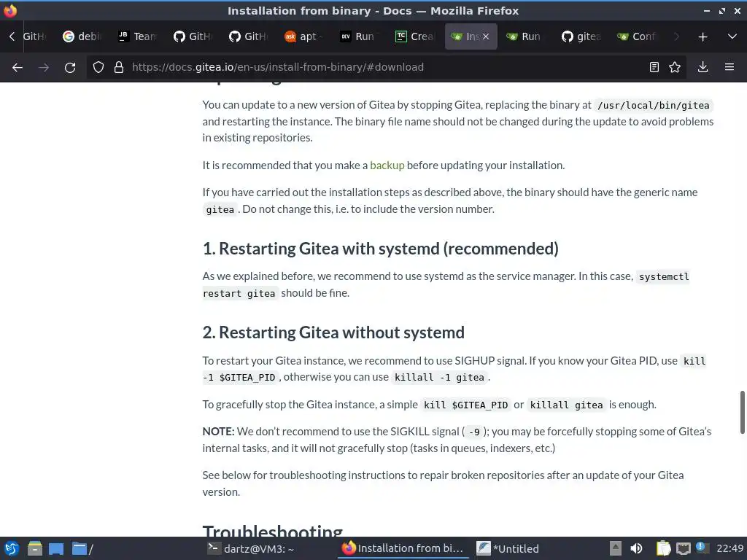Viewport: 747px width, 560px height.
Task: Select Firefox Installation taskbar entry
Action: tap(403, 548)
